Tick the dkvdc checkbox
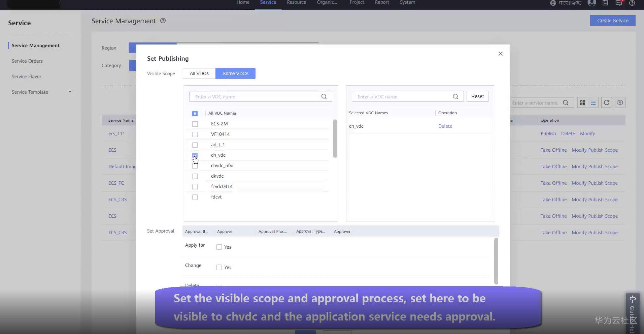The width and height of the screenshot is (644, 334). 195,176
